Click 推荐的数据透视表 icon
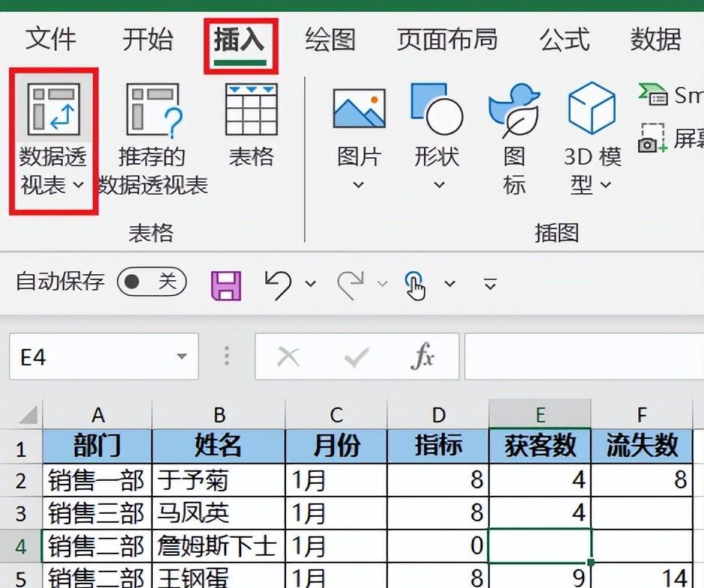This screenshot has height=588, width=704. tap(154, 110)
